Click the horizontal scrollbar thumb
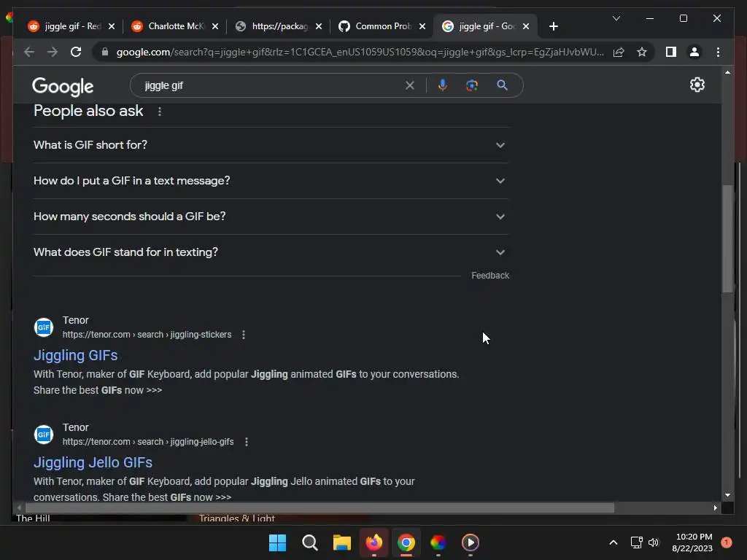747x560 pixels. pos(320,508)
